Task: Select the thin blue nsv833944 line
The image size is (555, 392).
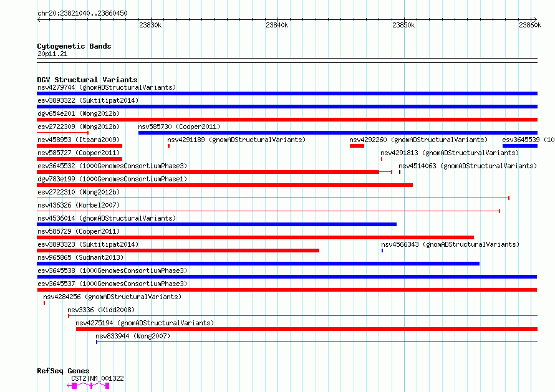Action: click(317, 342)
